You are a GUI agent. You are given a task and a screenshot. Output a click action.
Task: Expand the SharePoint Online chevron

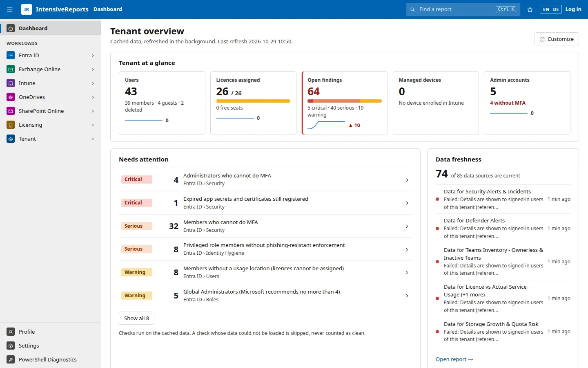coord(93,111)
